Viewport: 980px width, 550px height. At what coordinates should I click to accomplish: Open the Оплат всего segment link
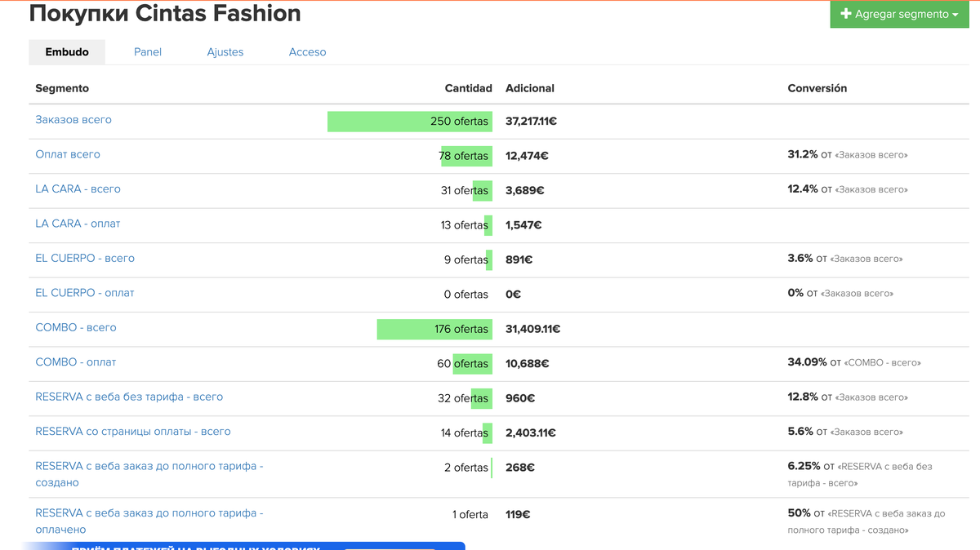68,154
